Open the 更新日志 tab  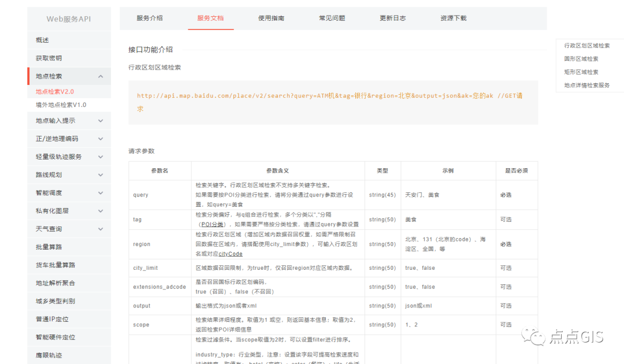pos(392,18)
